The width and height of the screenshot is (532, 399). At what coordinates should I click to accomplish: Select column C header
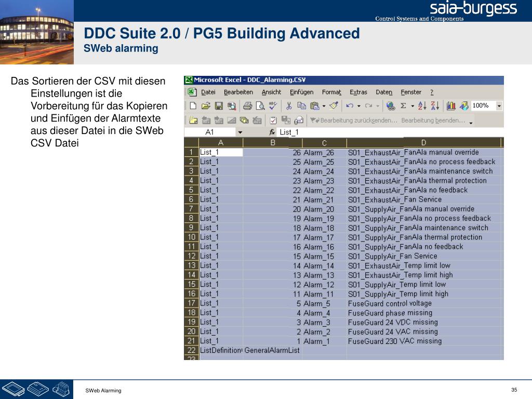[324, 142]
